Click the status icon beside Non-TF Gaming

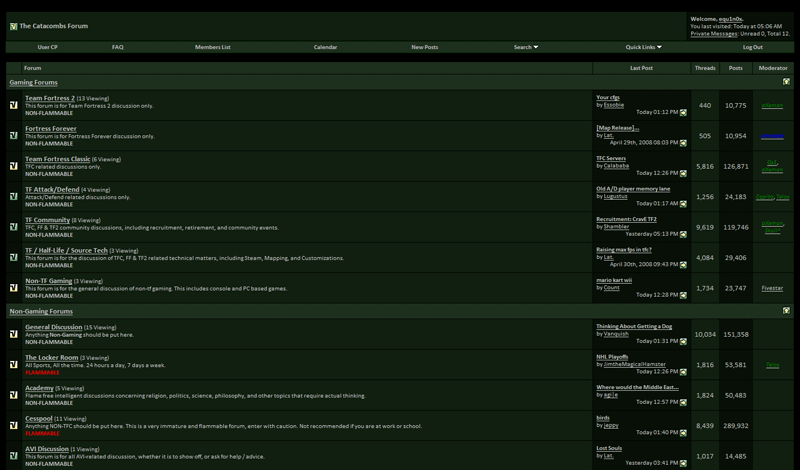click(x=14, y=288)
